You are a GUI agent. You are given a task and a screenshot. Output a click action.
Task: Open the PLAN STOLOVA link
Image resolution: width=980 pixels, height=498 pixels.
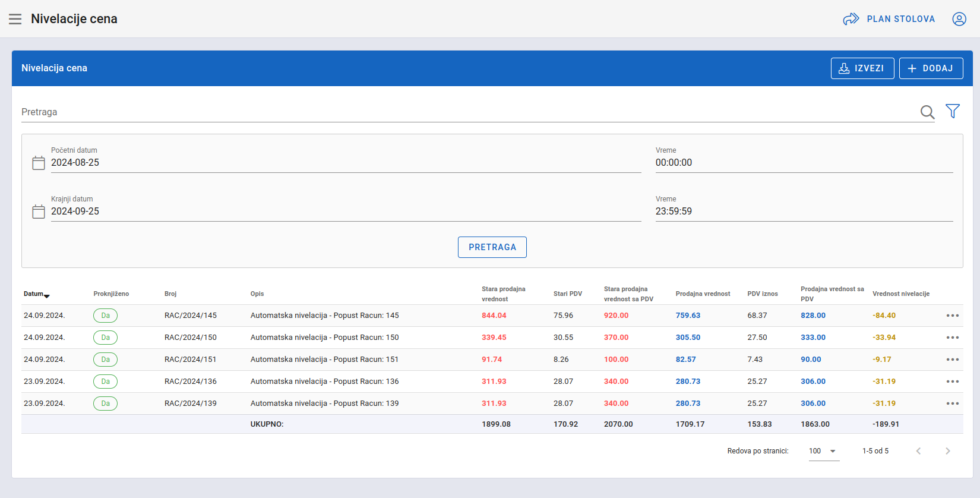point(900,19)
